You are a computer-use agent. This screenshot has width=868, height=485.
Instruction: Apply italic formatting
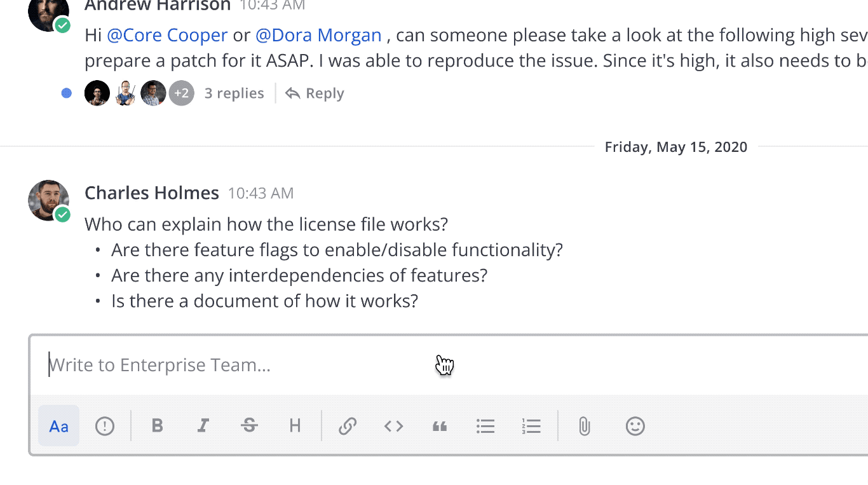[x=203, y=426]
